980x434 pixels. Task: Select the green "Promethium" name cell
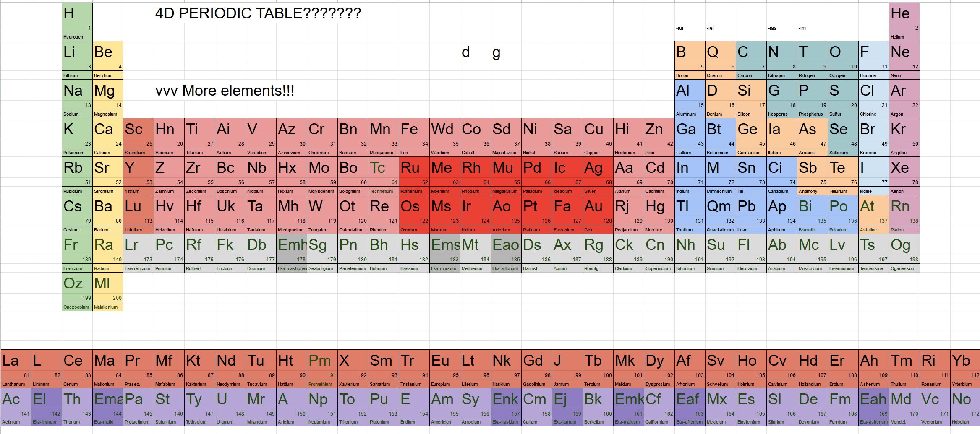click(322, 384)
